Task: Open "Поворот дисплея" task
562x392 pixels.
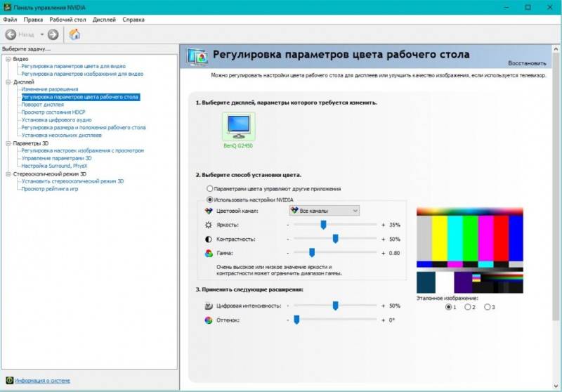Action: click(x=43, y=105)
